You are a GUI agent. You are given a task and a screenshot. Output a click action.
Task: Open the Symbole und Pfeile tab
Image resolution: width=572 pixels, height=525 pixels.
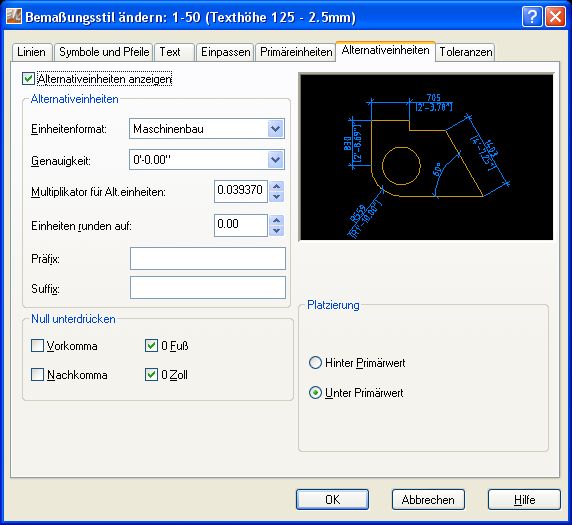coord(104,52)
